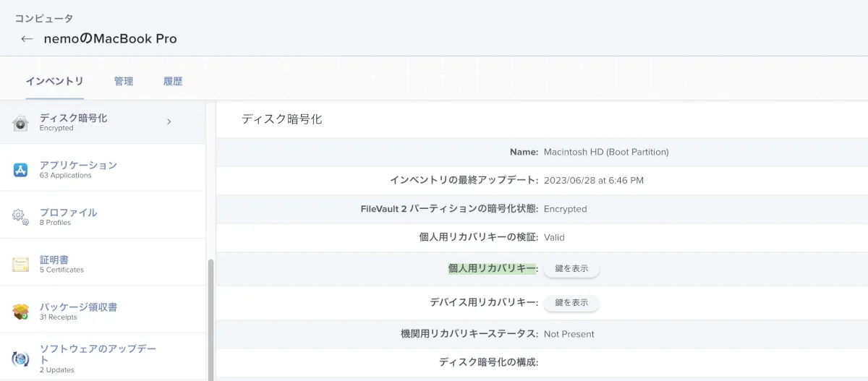Click the back arrow beside nemoのMacBook Pro
The width and height of the screenshot is (868, 381).
pyautogui.click(x=27, y=39)
